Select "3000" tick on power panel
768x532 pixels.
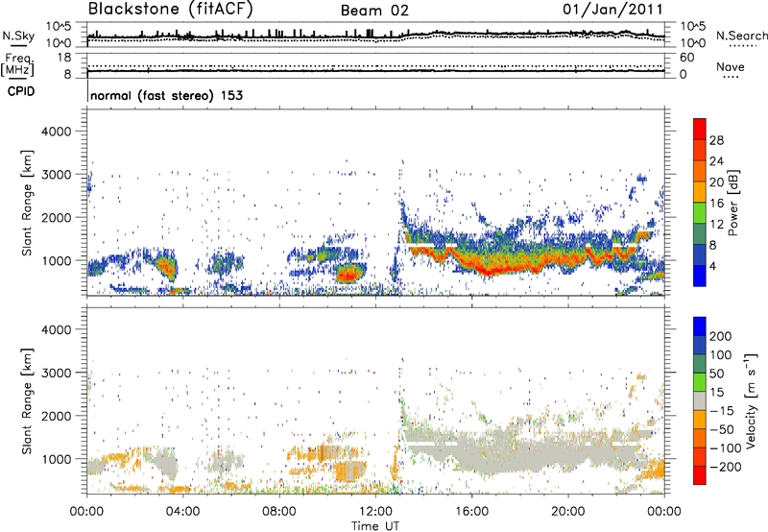56,175
